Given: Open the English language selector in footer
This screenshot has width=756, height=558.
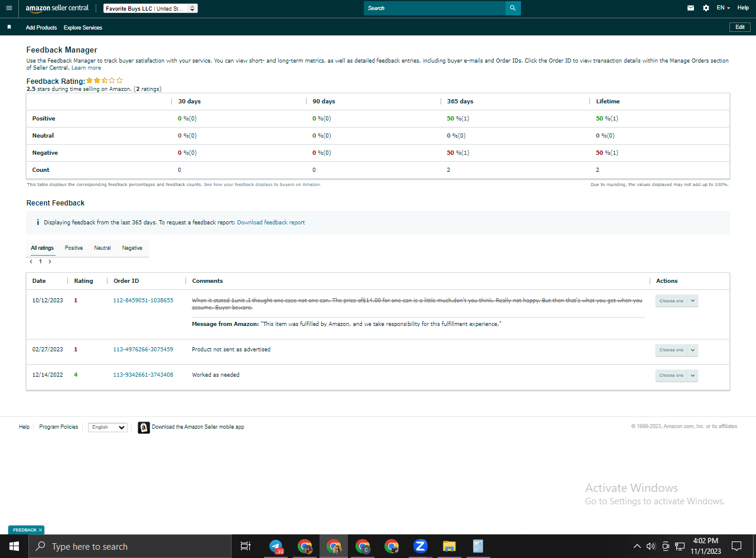Looking at the screenshot, I should coord(107,427).
